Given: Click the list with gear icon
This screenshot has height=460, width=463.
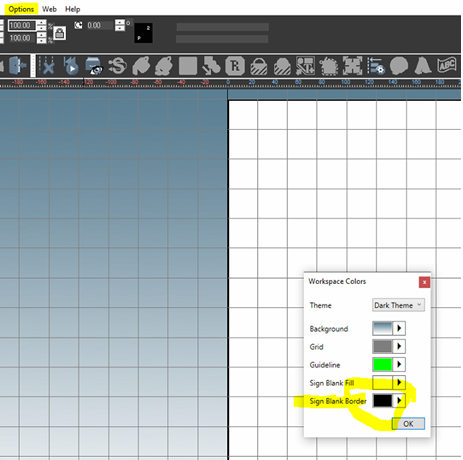Looking at the screenshot, I should click(x=376, y=65).
